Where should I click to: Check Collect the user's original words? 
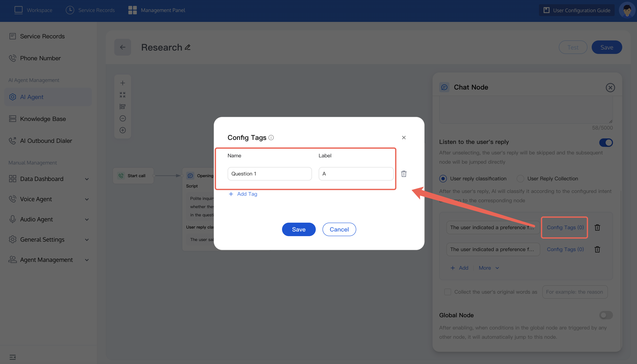[448, 292]
